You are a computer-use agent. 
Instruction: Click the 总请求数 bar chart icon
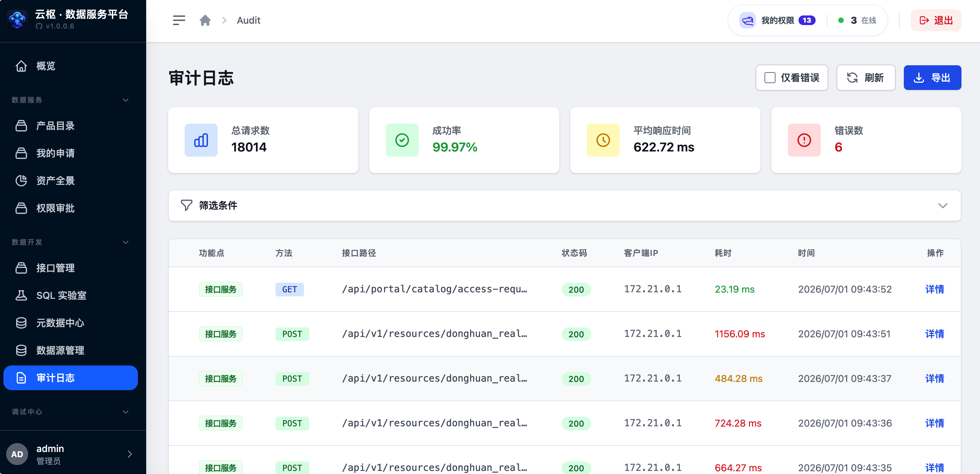[x=201, y=140]
